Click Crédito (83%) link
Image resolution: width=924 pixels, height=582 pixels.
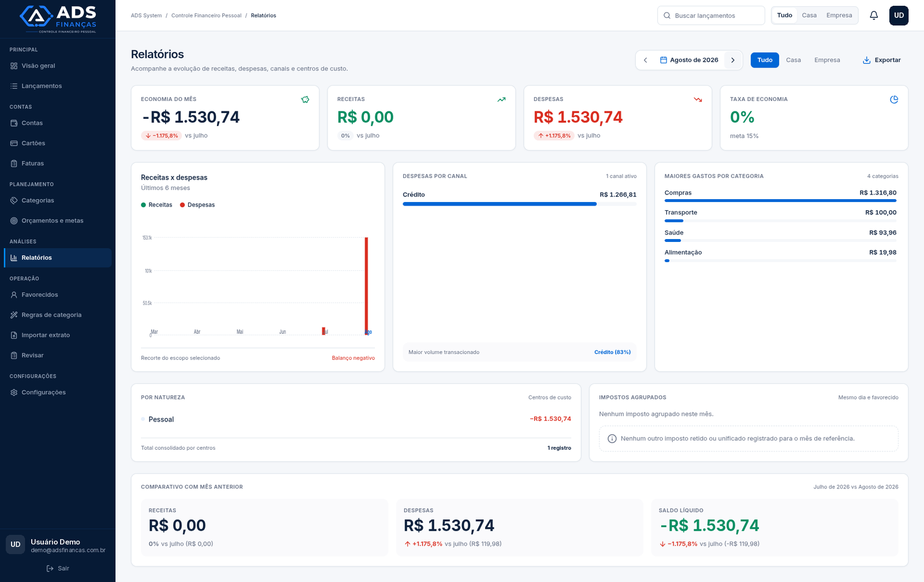(612, 352)
